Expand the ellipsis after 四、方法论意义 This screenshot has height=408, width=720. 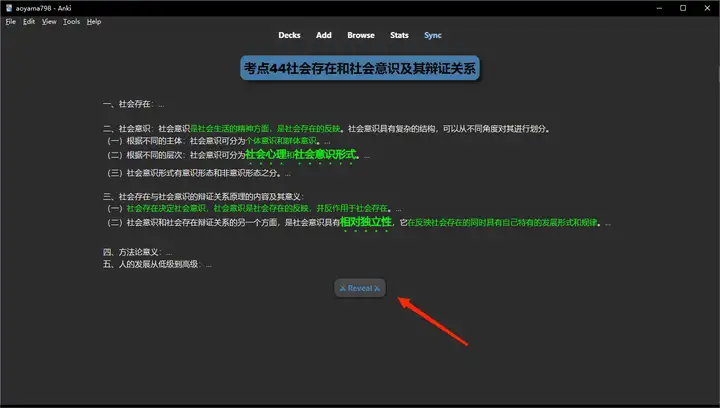170,252
